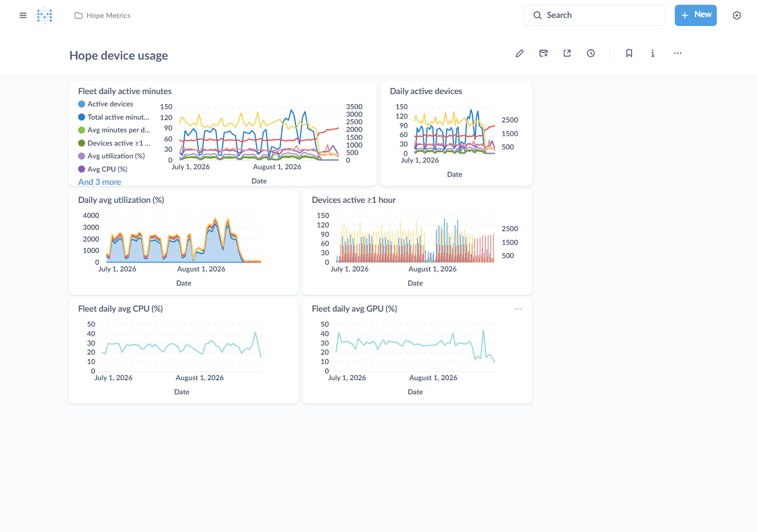Open Daily avg utilization (%) card title
Screen dimensions: 757x532
tap(121, 200)
